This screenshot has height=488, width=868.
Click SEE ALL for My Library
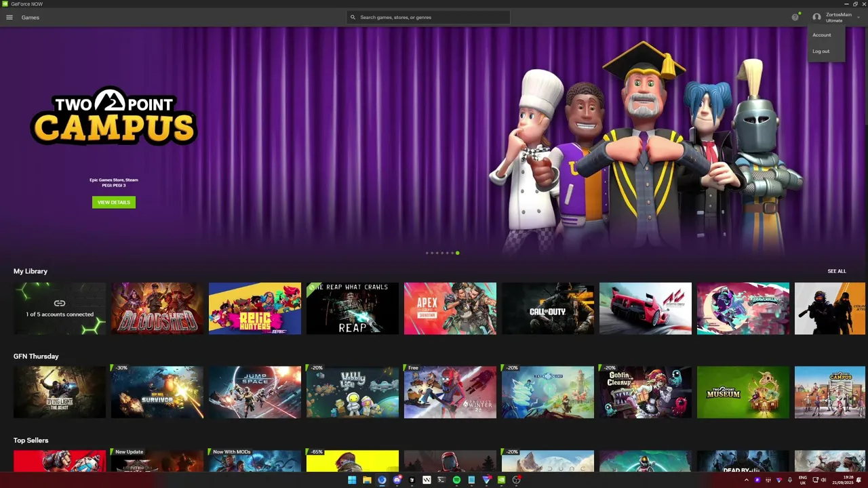pos(837,271)
